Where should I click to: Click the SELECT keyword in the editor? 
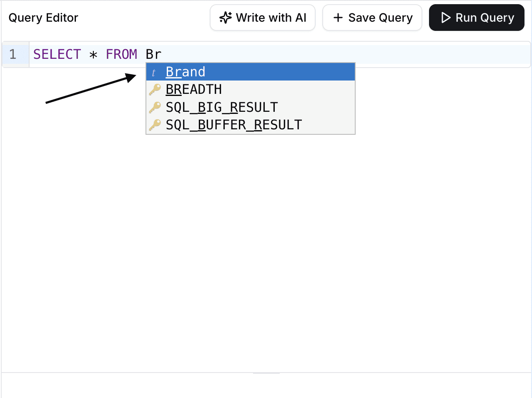pos(57,54)
